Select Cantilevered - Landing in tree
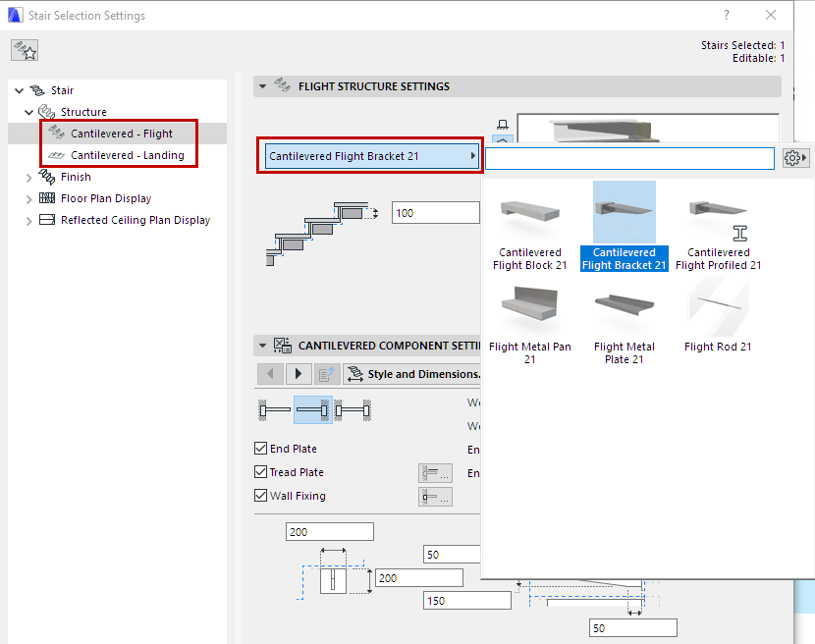815x644 pixels. pyautogui.click(x=127, y=155)
